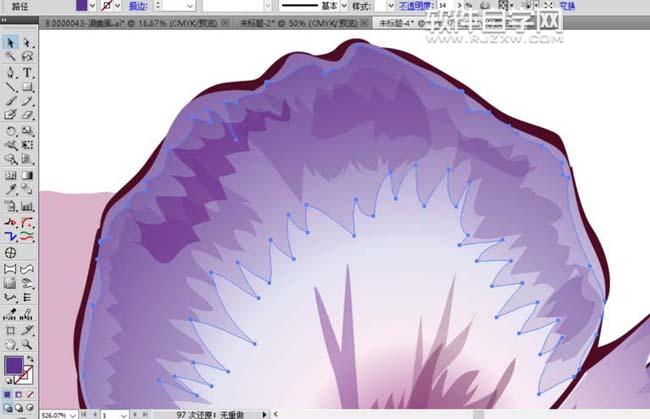The image size is (650, 419).
Task: Open the zoom level dropdown at bottom
Action: 73,415
